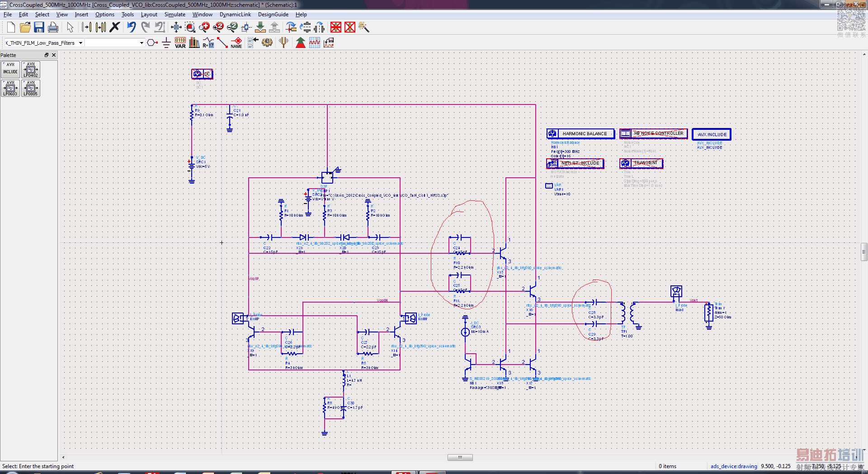Click View All fit-to-screen icon
Image resolution: width=868 pixels, height=474 pixels.
tap(176, 28)
